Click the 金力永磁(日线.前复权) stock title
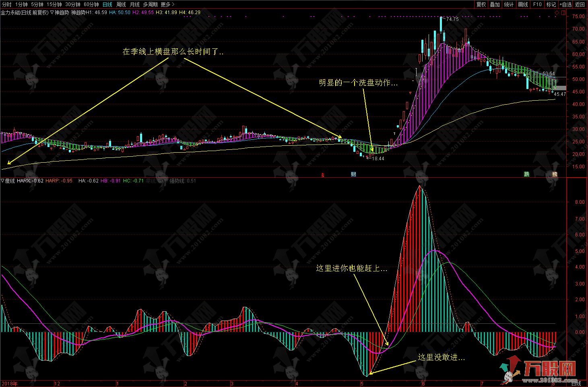 coord(25,12)
